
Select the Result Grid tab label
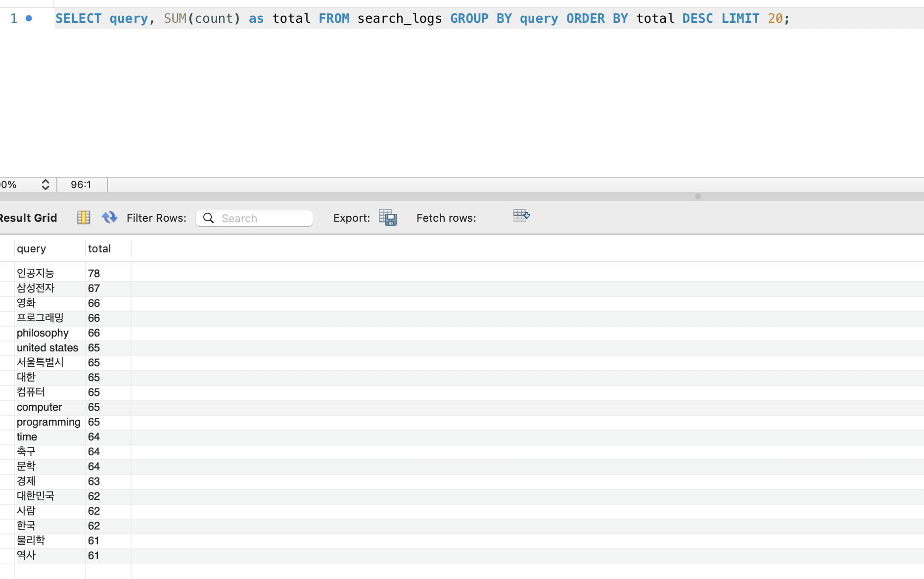pyautogui.click(x=29, y=218)
